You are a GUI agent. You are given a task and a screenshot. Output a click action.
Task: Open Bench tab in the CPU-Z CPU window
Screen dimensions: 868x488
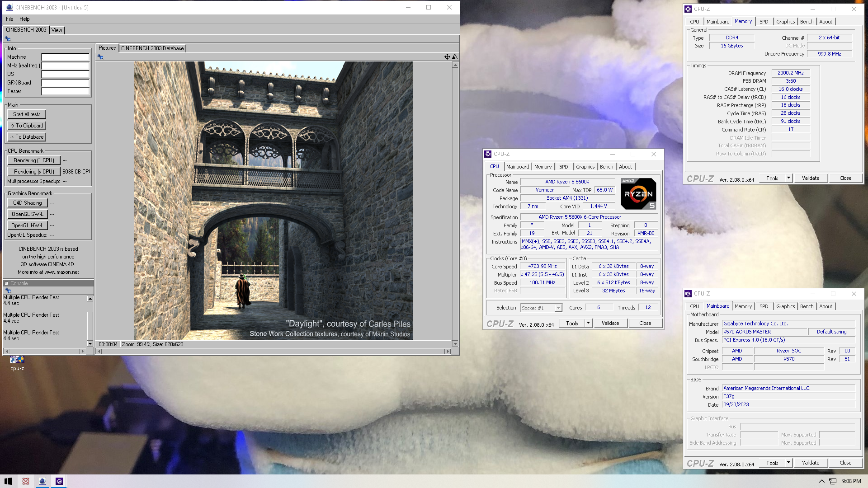pos(606,167)
